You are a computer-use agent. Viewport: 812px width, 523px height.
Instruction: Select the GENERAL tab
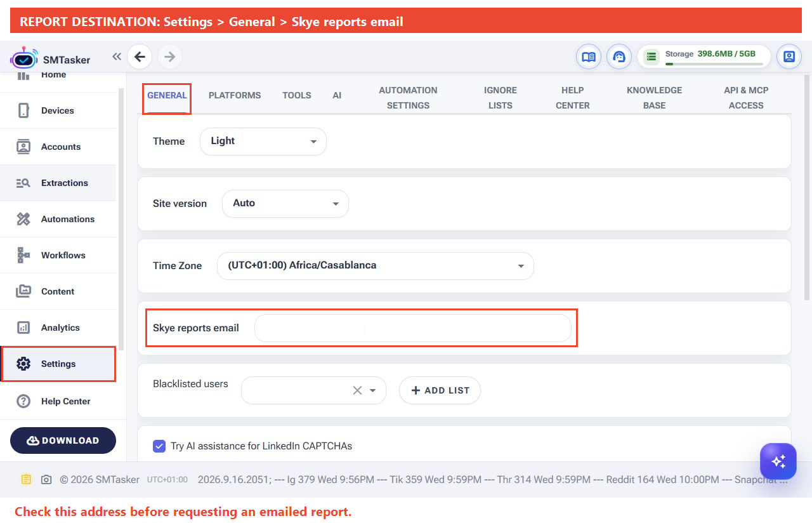click(167, 95)
